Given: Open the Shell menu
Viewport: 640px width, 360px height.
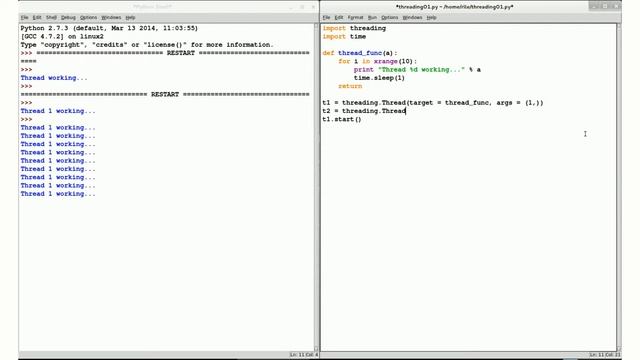Looking at the screenshot, I should coord(51,18).
